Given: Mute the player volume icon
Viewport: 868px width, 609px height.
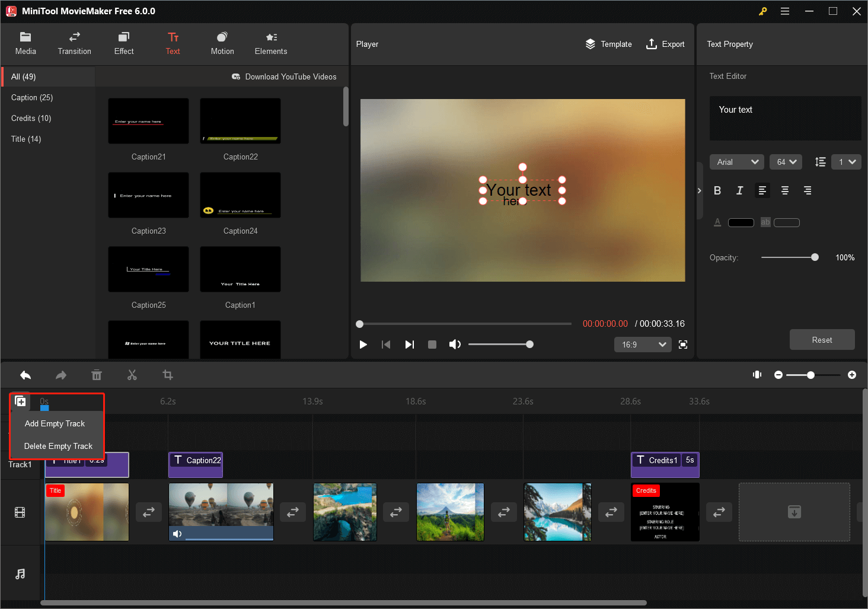Looking at the screenshot, I should 455,345.
